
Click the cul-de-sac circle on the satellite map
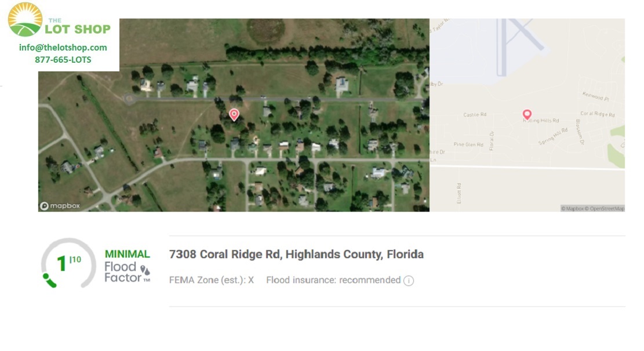pyautogui.click(x=129, y=99)
